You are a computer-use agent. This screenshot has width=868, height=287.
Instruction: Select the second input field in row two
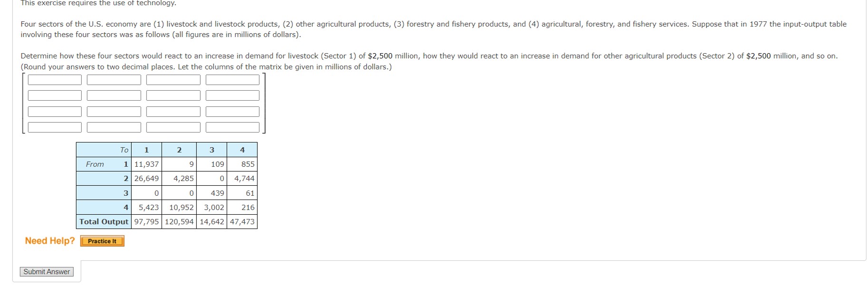point(113,96)
